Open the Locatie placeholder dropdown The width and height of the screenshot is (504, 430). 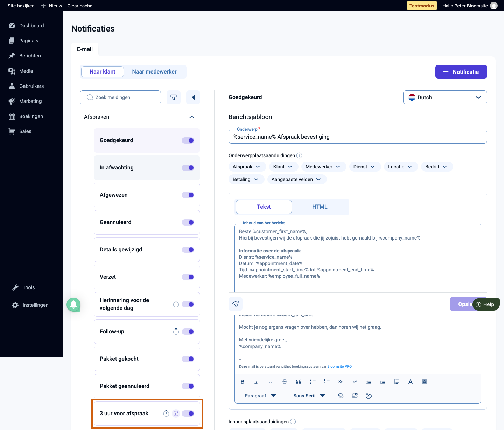click(x=401, y=167)
